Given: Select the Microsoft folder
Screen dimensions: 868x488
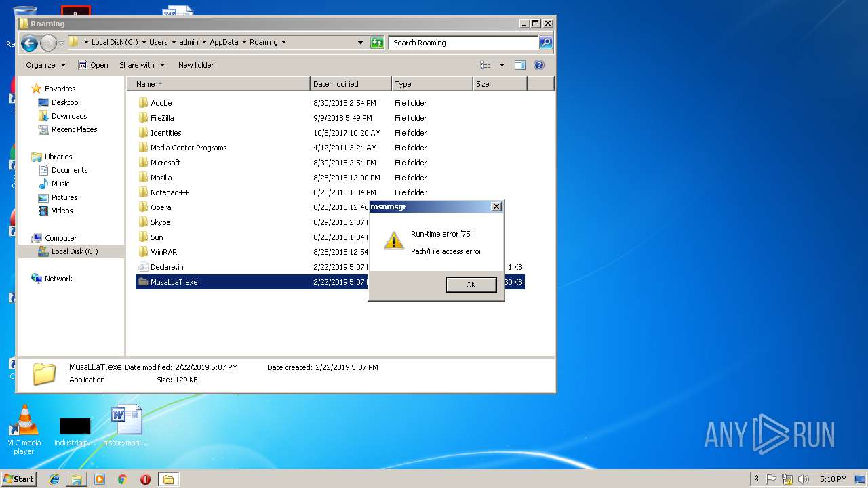Looking at the screenshot, I should (165, 163).
